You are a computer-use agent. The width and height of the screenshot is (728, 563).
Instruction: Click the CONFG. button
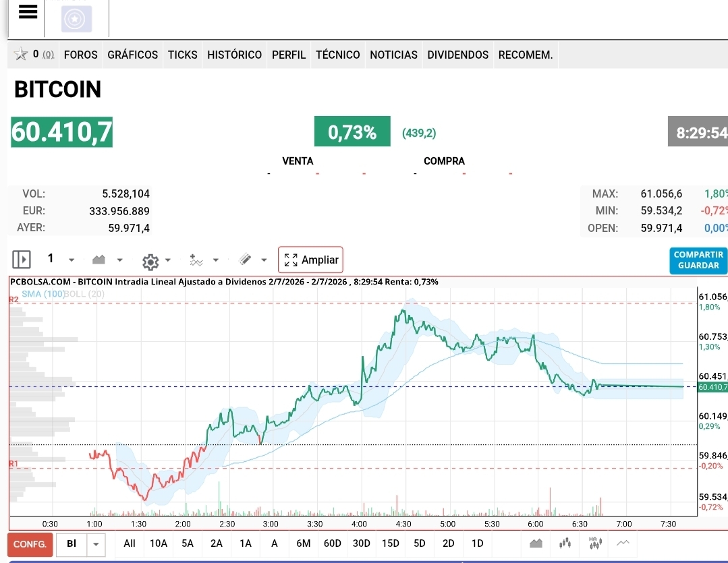30,544
